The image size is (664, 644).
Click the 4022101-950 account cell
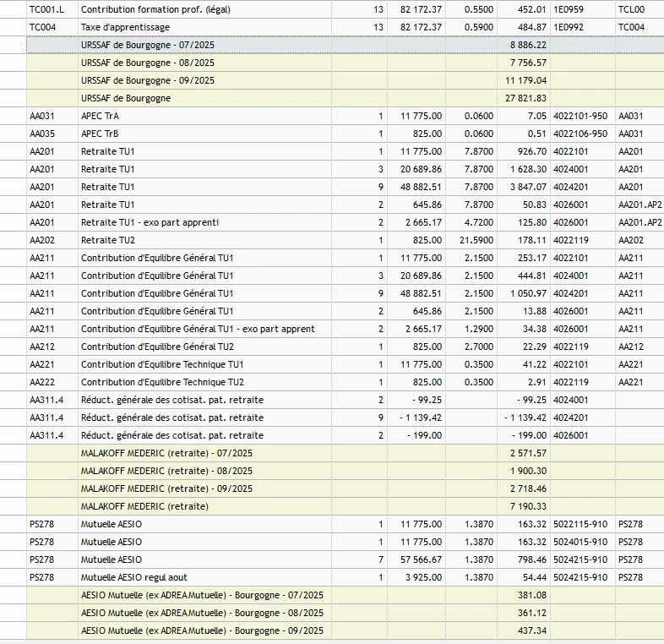(x=580, y=116)
